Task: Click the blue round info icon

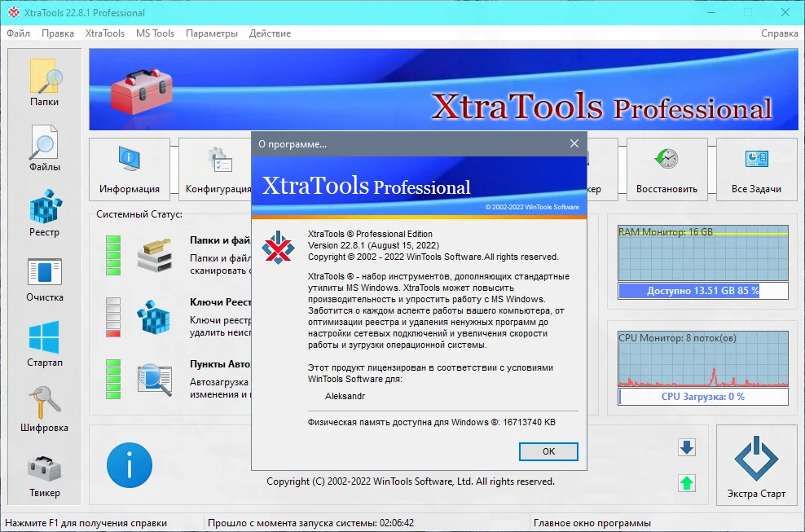Action: pos(130,465)
